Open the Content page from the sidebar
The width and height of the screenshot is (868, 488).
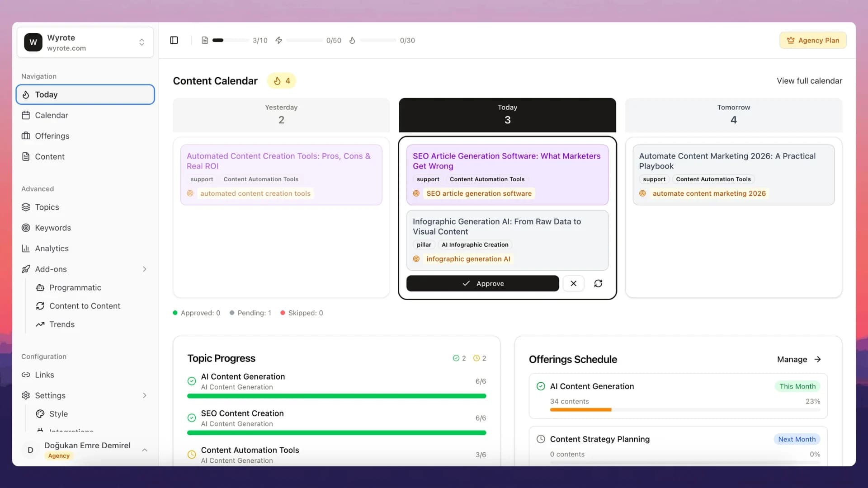pos(50,156)
